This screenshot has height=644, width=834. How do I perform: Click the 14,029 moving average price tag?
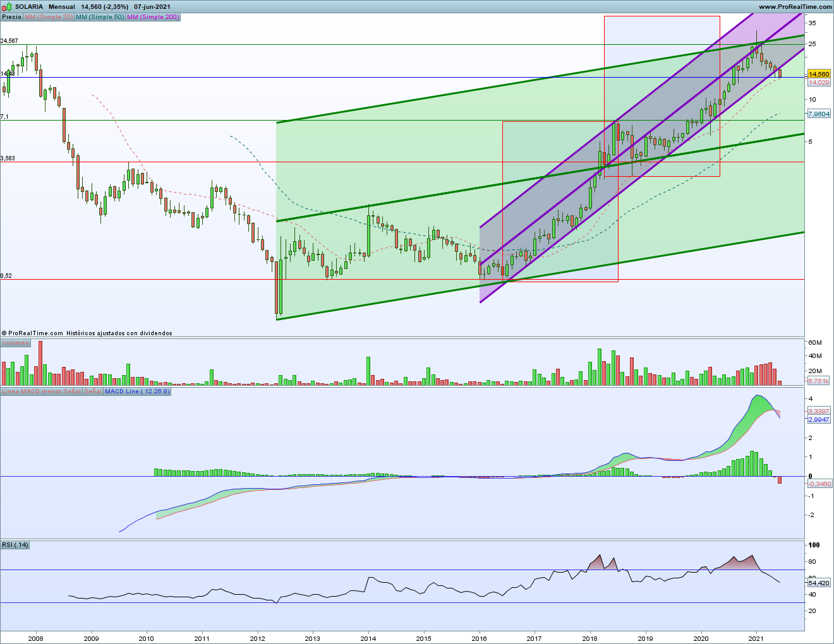click(819, 83)
